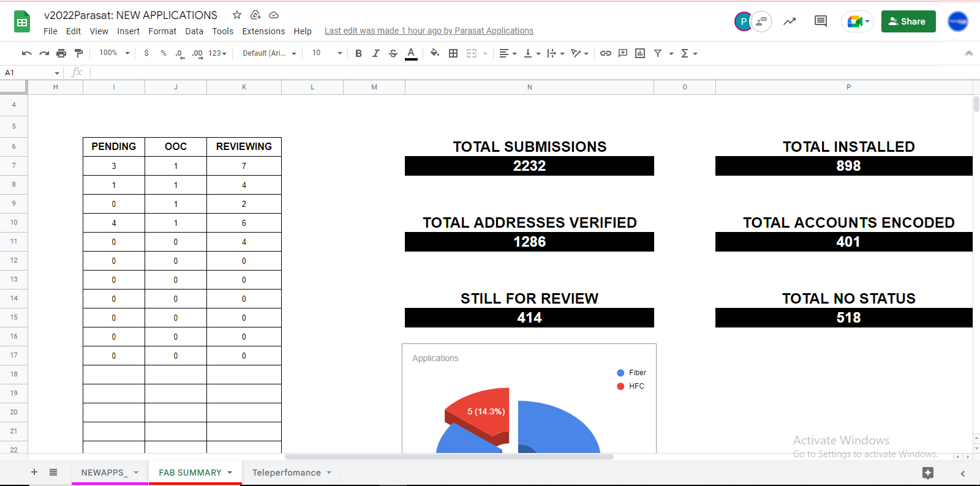Open the Extensions menu

click(263, 31)
